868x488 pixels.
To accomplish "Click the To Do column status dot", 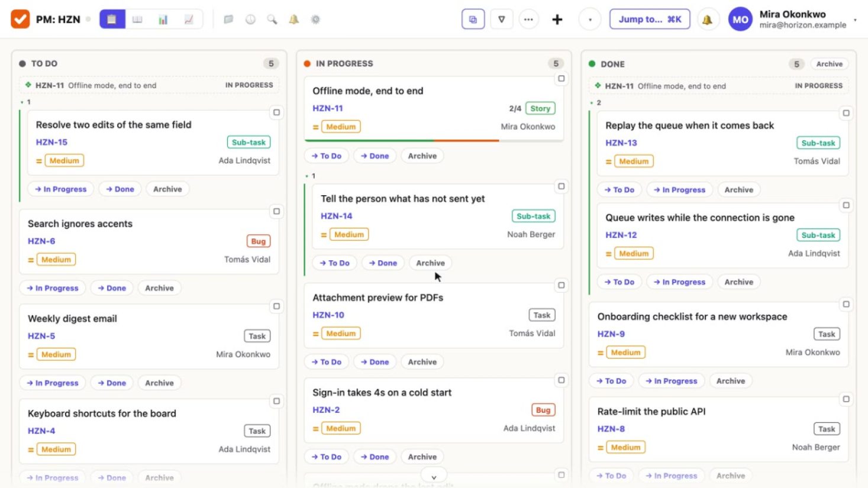I will pos(22,63).
